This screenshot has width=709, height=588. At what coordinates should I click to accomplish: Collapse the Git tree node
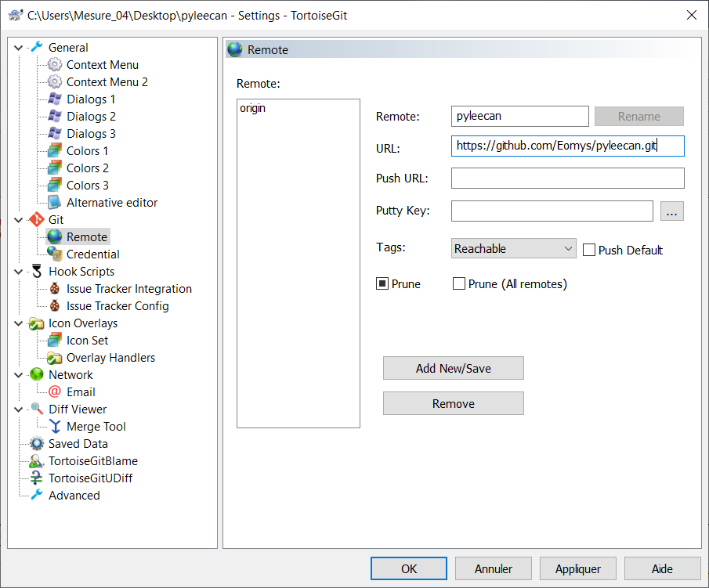(19, 220)
